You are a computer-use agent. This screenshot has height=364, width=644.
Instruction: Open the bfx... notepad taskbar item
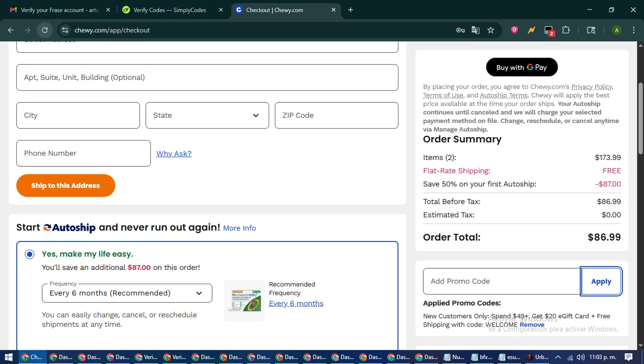tap(482, 357)
